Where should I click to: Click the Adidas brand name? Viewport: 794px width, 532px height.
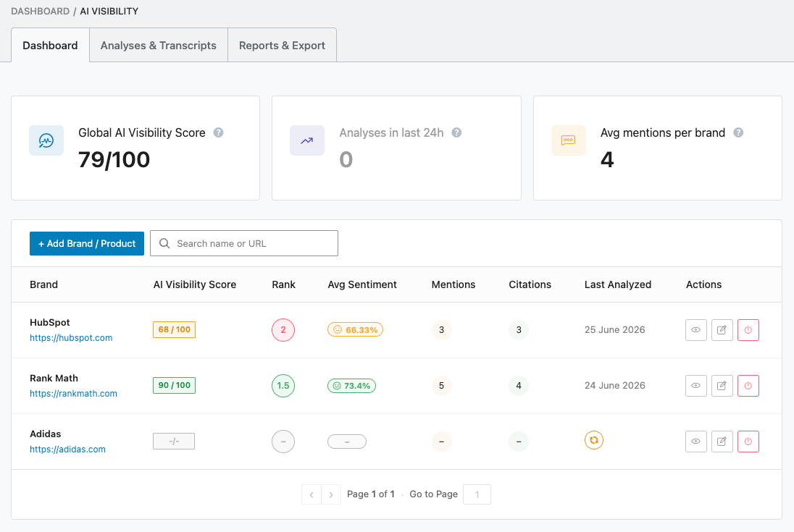(x=45, y=434)
